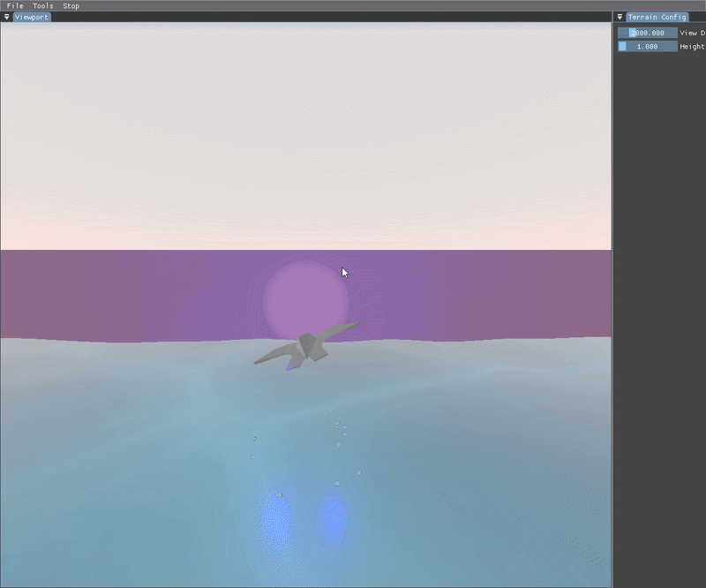Select the Terrain Config tab
The image size is (706, 588).
coord(657,17)
